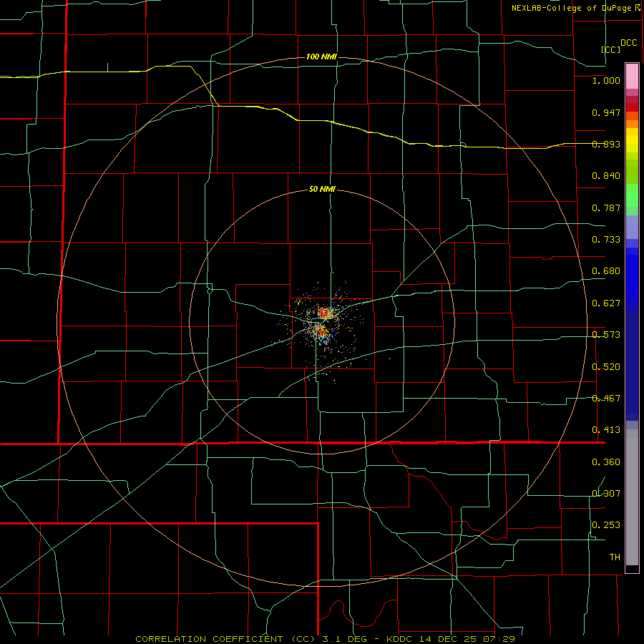Click the 0.627 color scale value
644x644 pixels.
tap(606, 303)
